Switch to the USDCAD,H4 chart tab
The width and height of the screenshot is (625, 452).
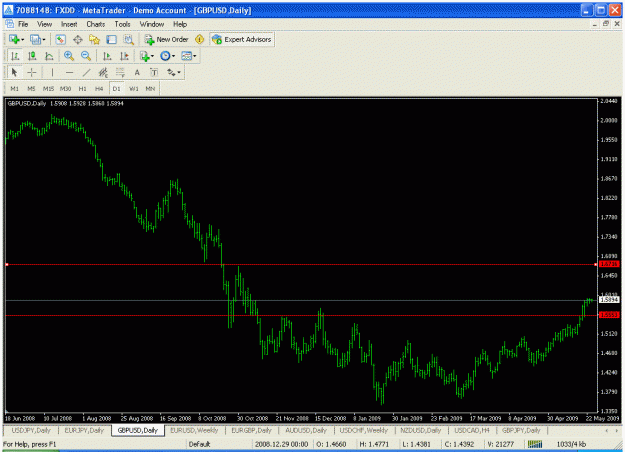coord(472,430)
